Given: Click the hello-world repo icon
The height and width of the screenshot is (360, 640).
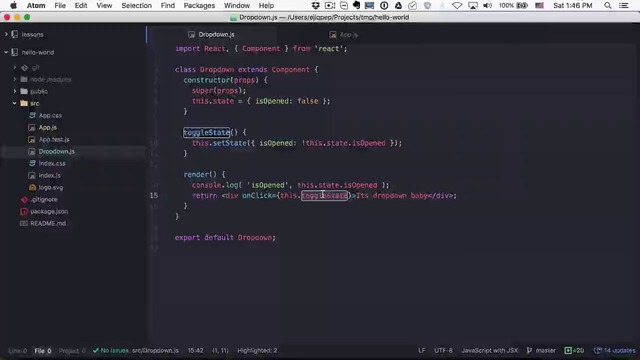Looking at the screenshot, I should coord(15,52).
